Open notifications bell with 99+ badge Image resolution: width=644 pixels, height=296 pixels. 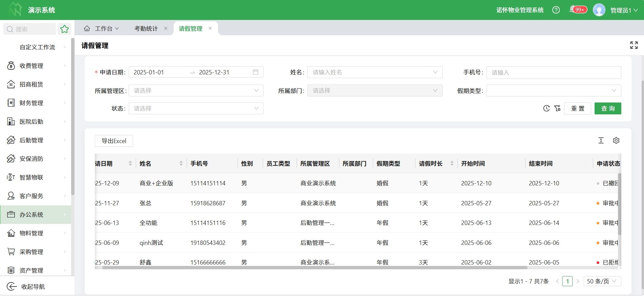pyautogui.click(x=573, y=9)
